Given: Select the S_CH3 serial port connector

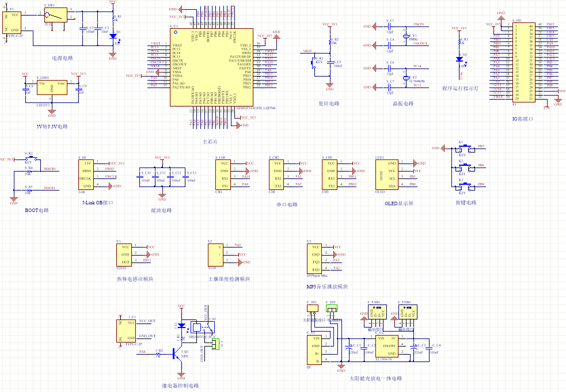Looking at the screenshot, I should 329,175.
